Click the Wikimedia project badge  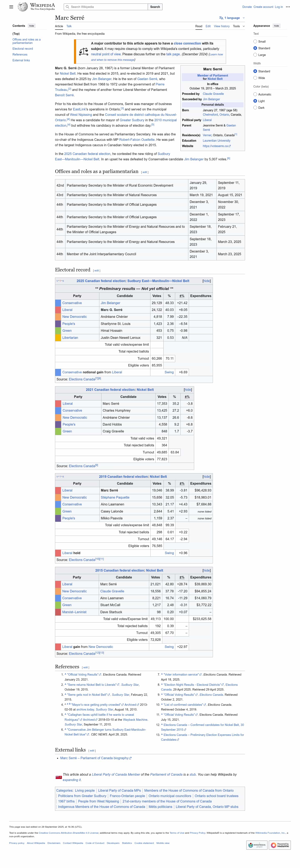pyautogui.click(x=257, y=845)
